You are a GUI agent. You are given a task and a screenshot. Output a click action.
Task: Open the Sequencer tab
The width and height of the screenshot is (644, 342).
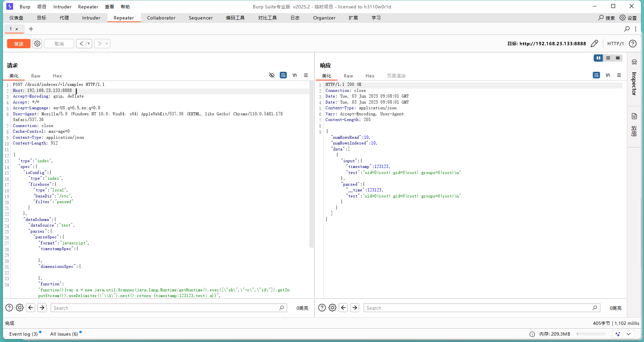coord(201,18)
